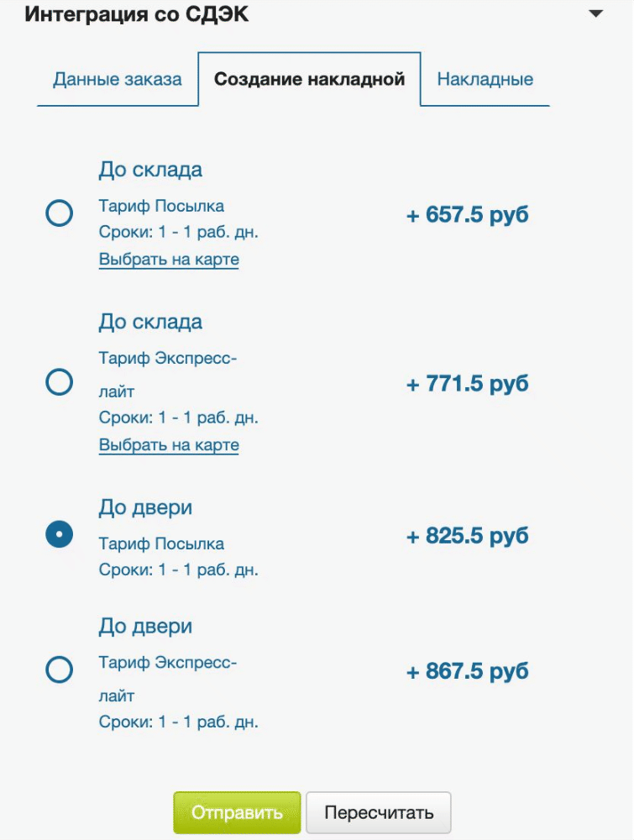
Task: Click the Пересчитать button
Action: (379, 812)
